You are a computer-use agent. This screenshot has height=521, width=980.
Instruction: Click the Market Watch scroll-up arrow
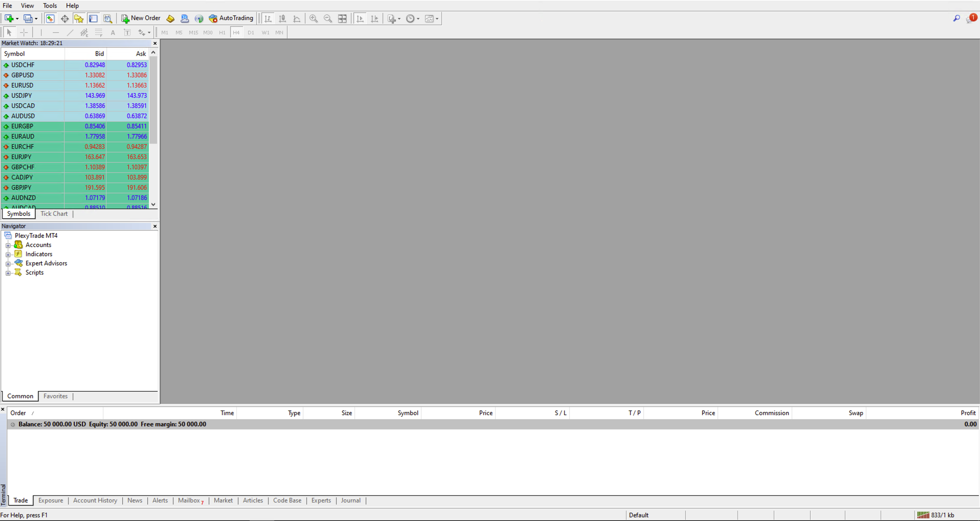tap(153, 53)
